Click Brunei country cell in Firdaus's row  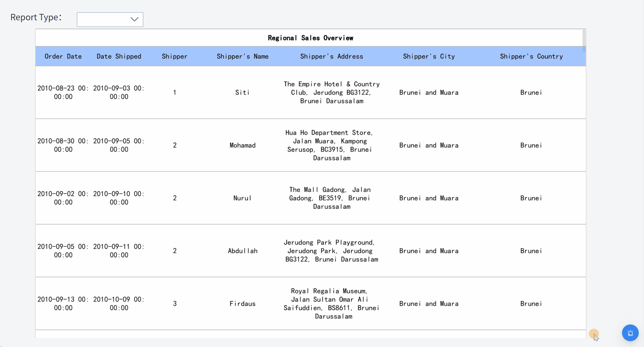[531, 304]
